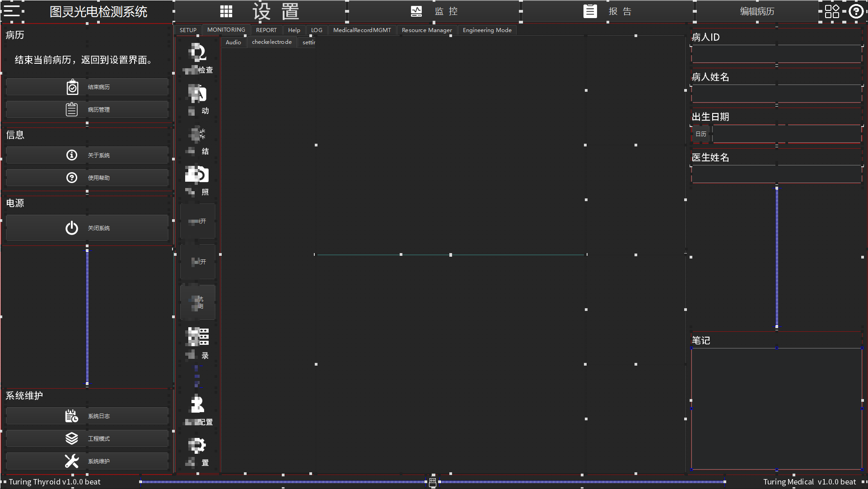Screen dimensions: 868x489
Task: Switch to the MONITORING tab
Action: coord(226,30)
